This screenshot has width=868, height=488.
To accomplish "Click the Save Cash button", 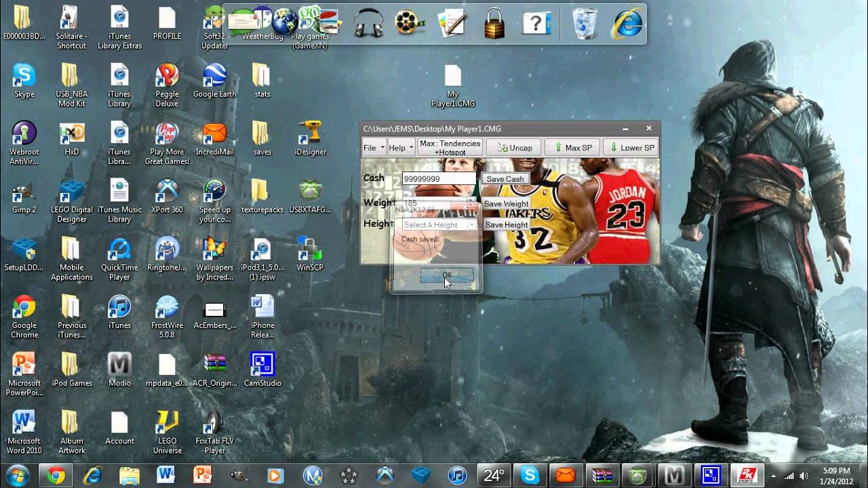I will [505, 179].
